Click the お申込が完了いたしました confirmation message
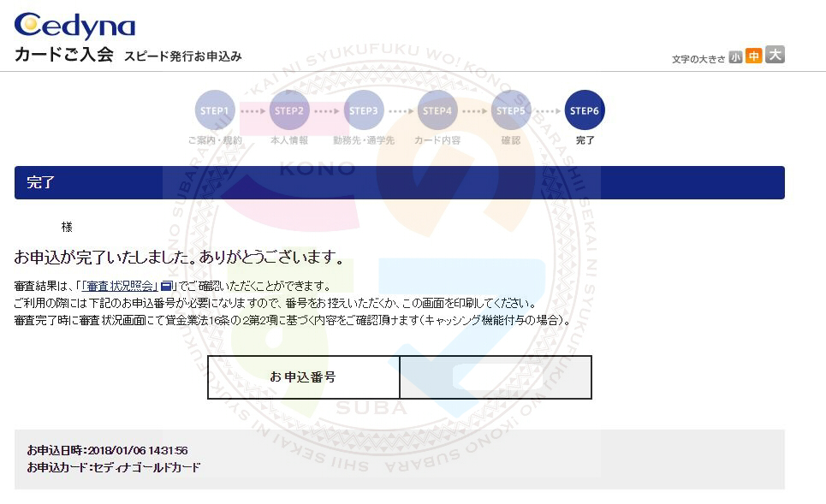826x504 pixels. (x=180, y=257)
